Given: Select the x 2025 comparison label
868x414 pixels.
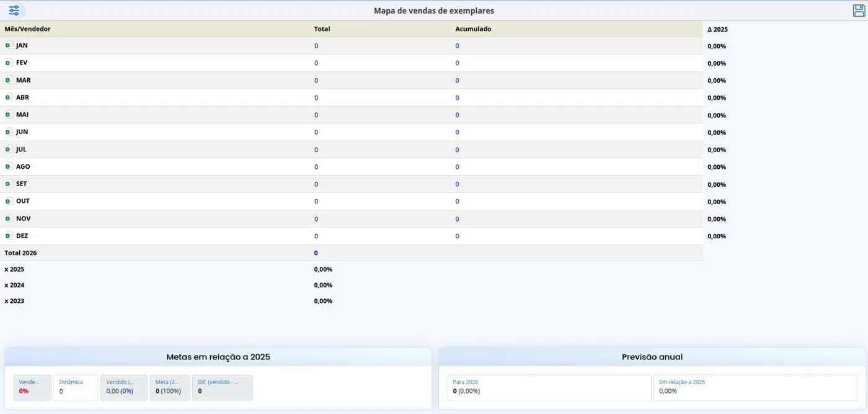Looking at the screenshot, I should click(x=14, y=269).
